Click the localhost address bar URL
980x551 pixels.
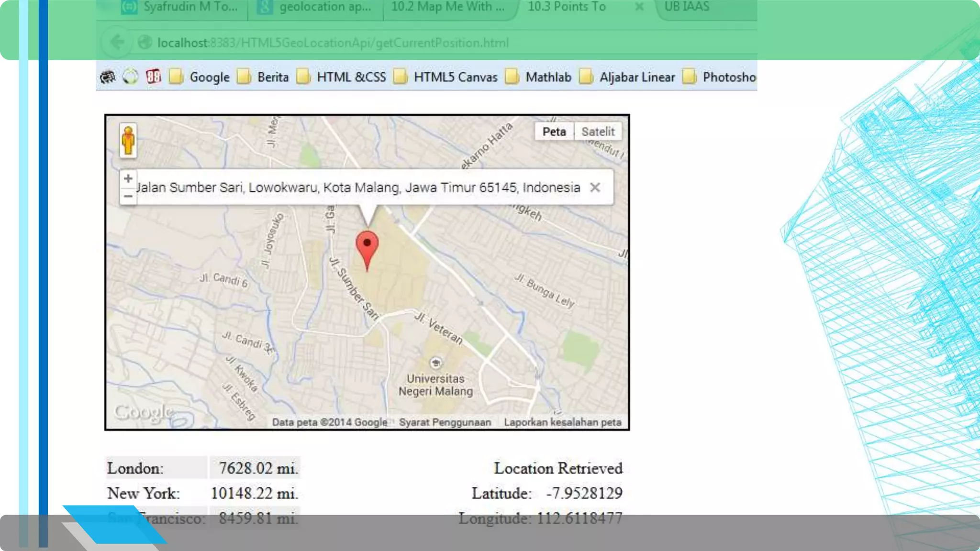(333, 43)
